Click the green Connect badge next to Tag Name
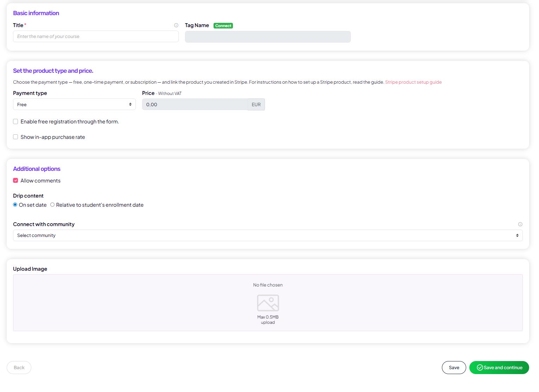 click(x=223, y=26)
